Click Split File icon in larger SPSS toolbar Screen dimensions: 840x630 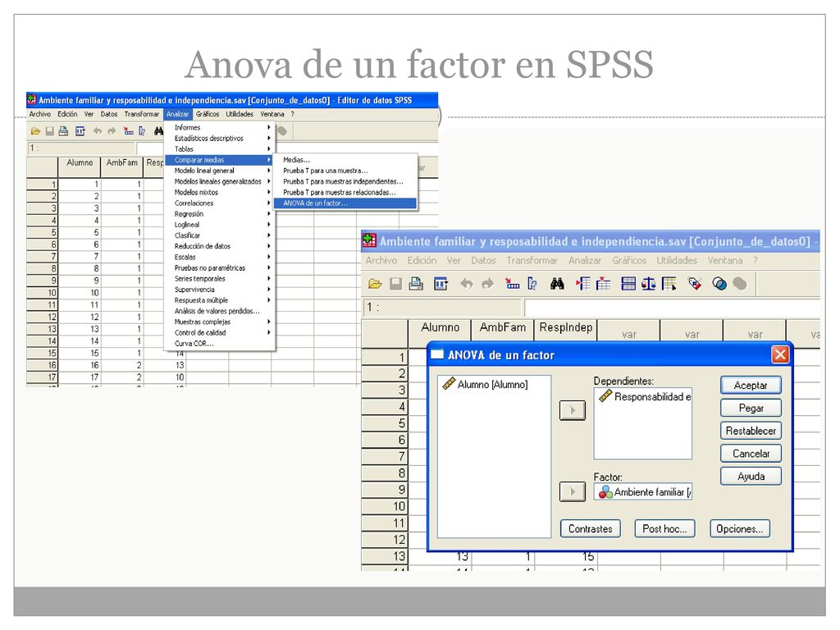[628, 284]
